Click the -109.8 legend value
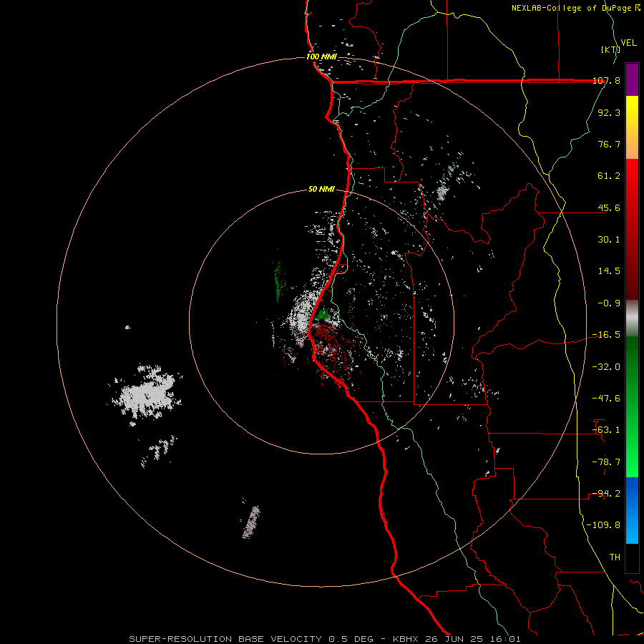644x644 pixels. tap(603, 525)
